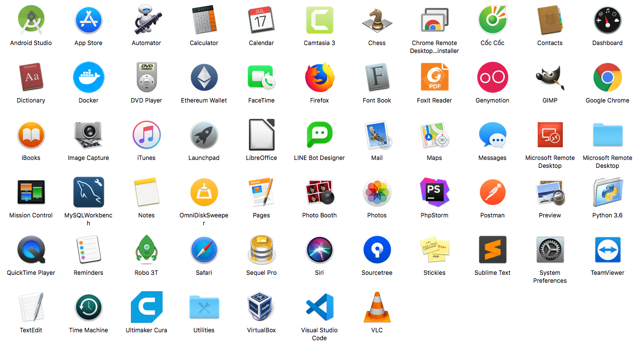Open the Python 3.6 folder
Screen dimensions: 640x364
[x=607, y=192]
